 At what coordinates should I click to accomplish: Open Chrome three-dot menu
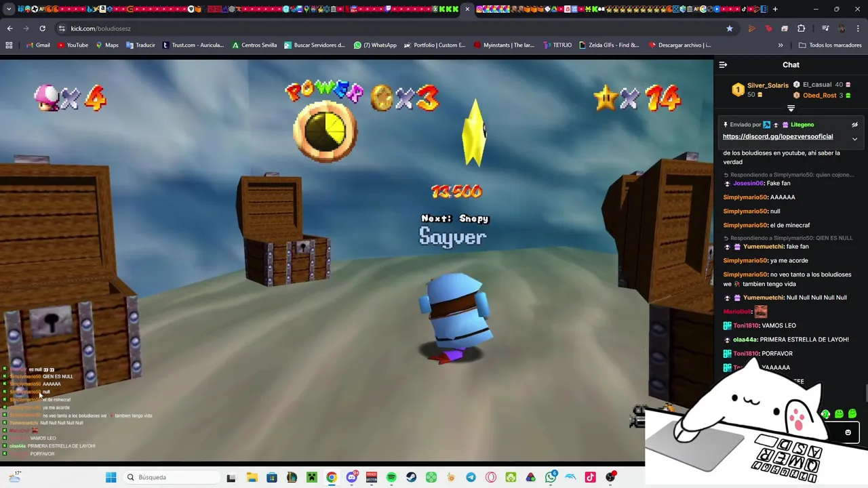pos(859,28)
